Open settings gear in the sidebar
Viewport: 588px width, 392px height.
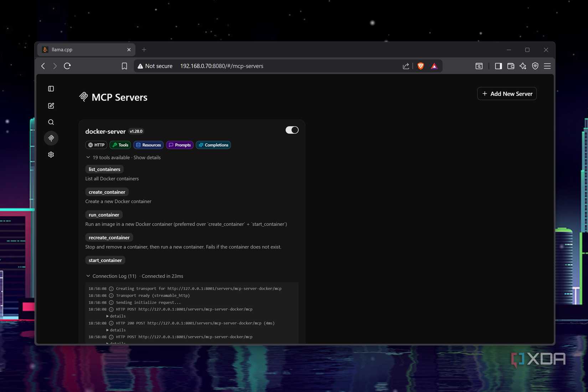51,155
